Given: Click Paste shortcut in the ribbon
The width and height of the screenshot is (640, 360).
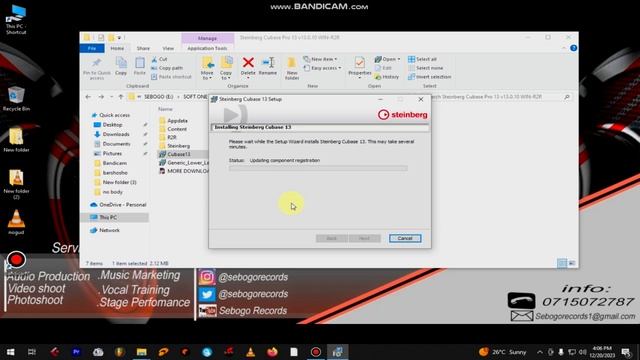Looking at the screenshot, I should (171, 77).
